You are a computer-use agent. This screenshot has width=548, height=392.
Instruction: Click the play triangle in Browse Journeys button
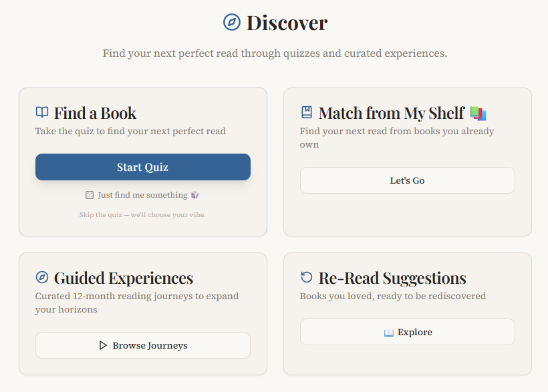coord(102,345)
